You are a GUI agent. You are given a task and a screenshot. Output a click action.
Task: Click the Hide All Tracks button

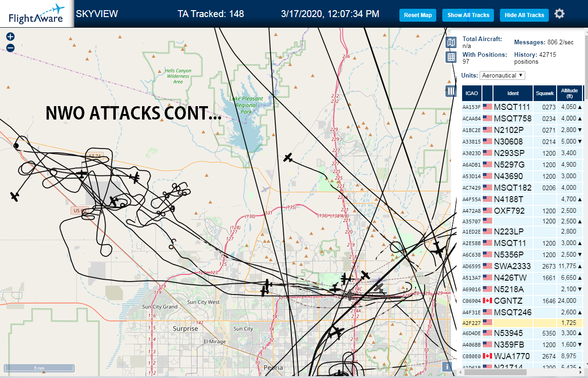524,15
